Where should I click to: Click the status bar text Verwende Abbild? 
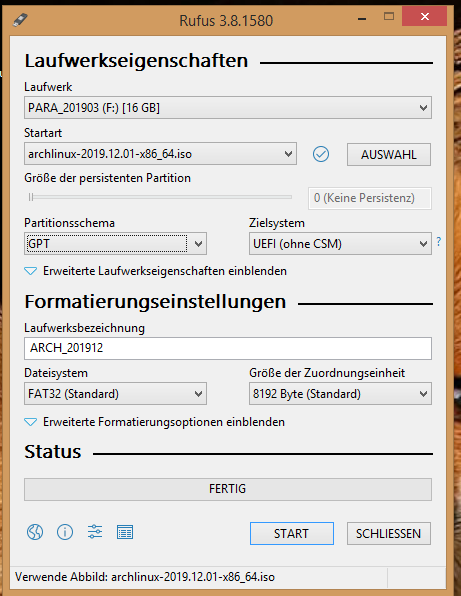[x=145, y=577]
